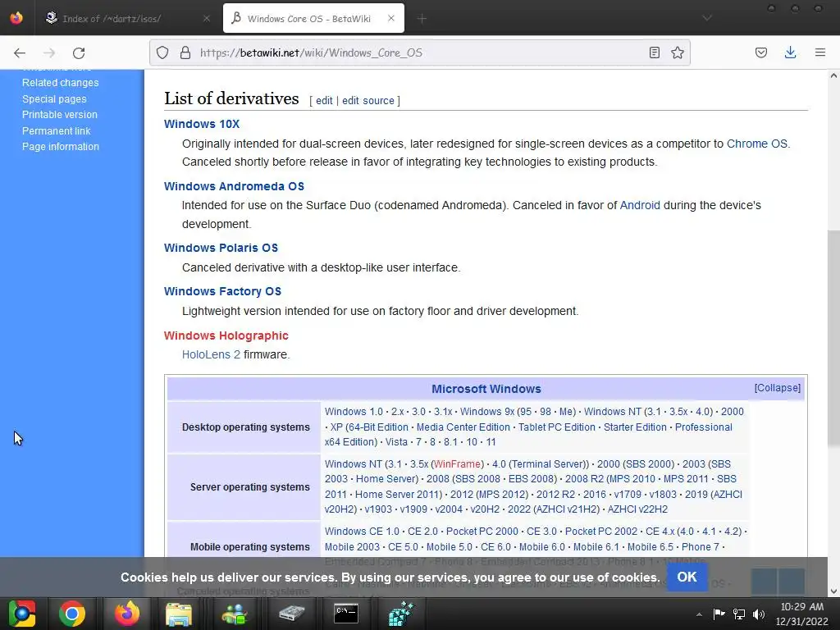Screen dimensions: 840x630
Task: Open Page information sidebar link
Action: pyautogui.click(x=61, y=146)
